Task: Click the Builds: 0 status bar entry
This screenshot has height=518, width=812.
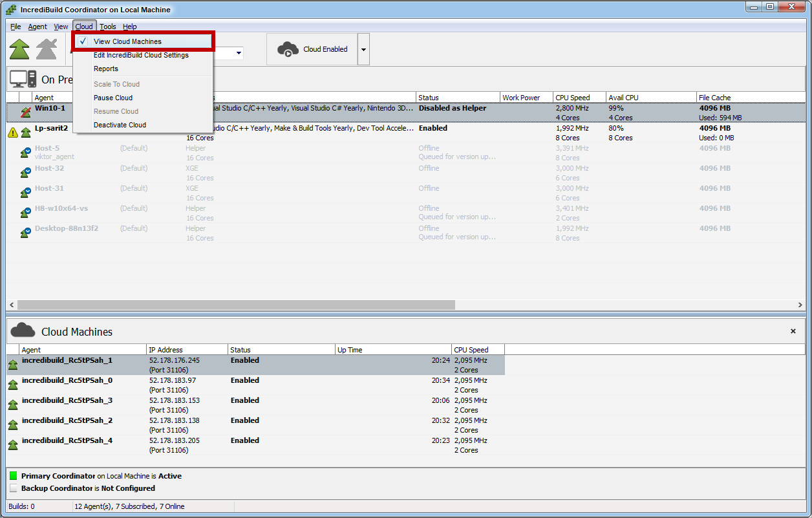Action: (x=22, y=506)
